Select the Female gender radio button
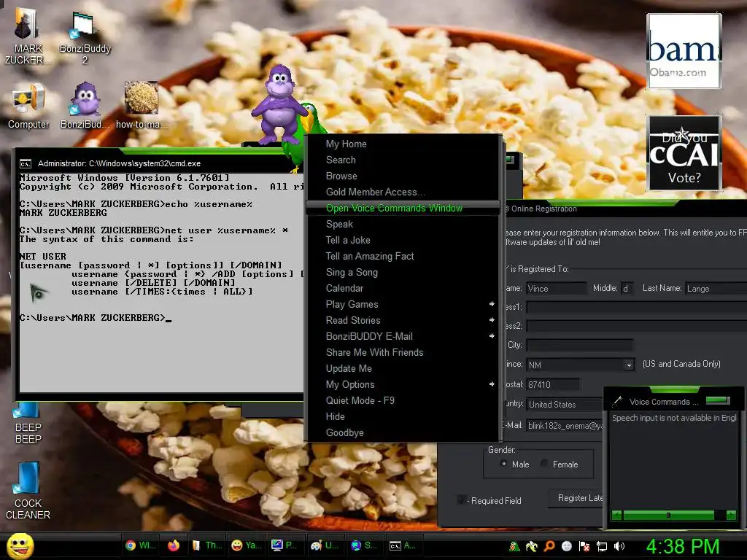This screenshot has width=747, height=560. pyautogui.click(x=544, y=464)
